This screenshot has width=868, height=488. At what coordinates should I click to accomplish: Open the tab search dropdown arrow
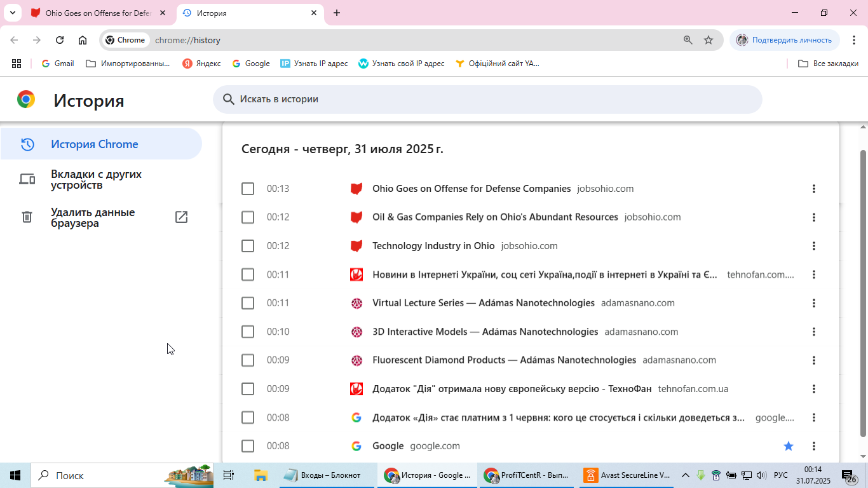coord(12,13)
